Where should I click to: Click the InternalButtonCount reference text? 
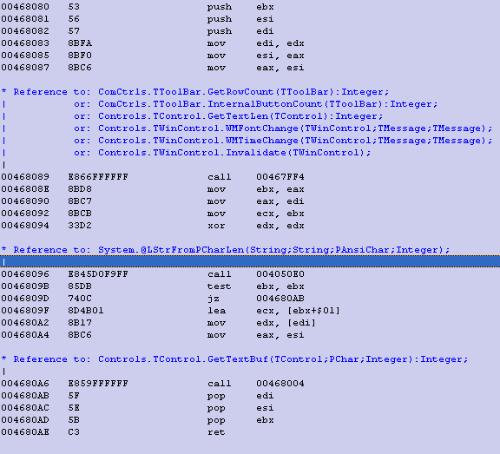click(268, 104)
